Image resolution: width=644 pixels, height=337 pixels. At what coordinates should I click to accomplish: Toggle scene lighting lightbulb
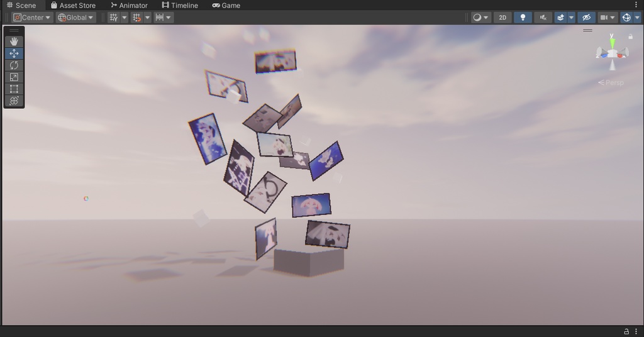(x=523, y=17)
